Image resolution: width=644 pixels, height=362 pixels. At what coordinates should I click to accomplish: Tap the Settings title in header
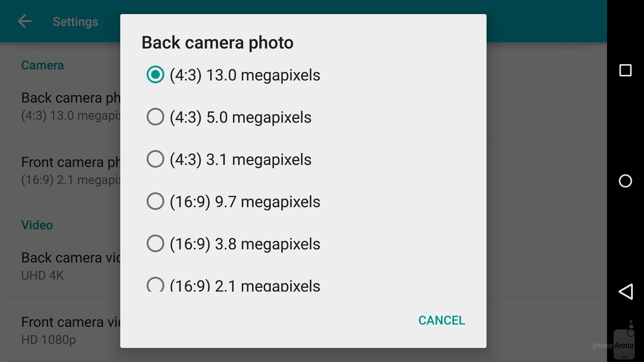[x=75, y=22]
